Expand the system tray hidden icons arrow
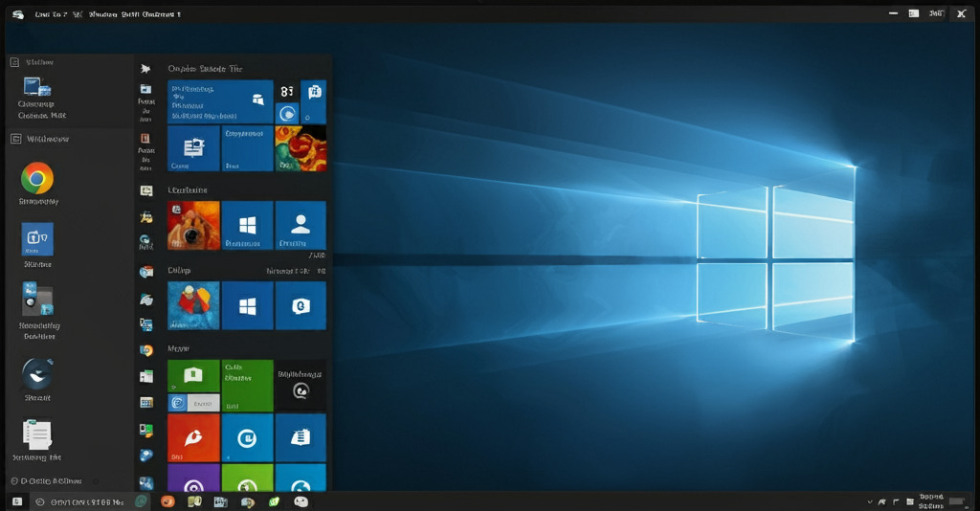The width and height of the screenshot is (980, 511). pyautogui.click(x=869, y=501)
